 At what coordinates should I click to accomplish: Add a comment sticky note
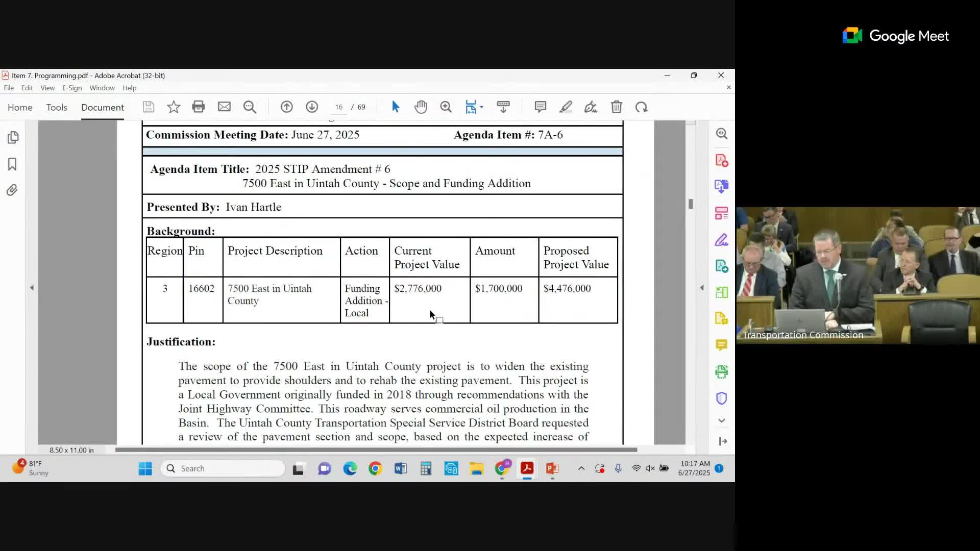click(x=541, y=107)
